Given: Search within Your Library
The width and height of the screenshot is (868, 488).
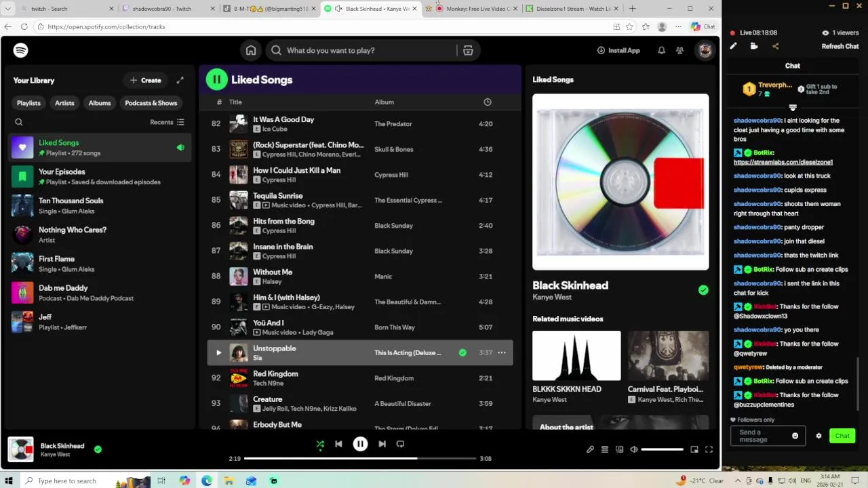Looking at the screenshot, I should point(19,122).
